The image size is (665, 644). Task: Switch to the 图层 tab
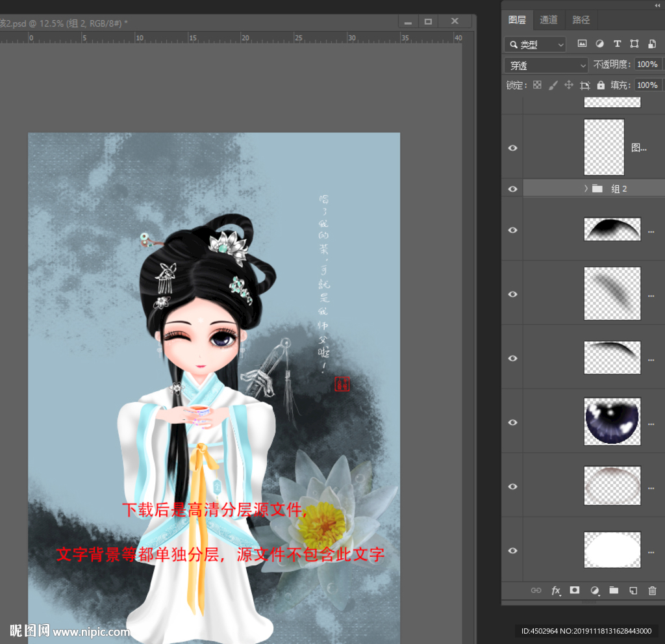pos(517,20)
